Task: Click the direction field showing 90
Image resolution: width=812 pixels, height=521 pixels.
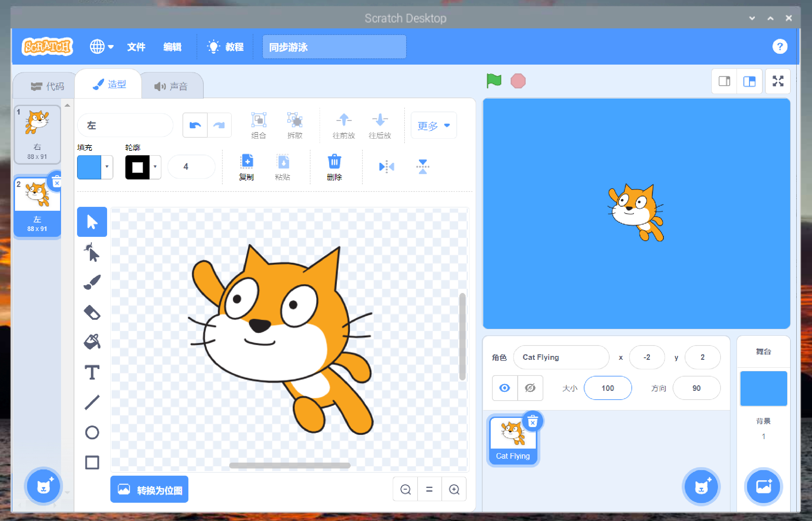Action: point(696,388)
